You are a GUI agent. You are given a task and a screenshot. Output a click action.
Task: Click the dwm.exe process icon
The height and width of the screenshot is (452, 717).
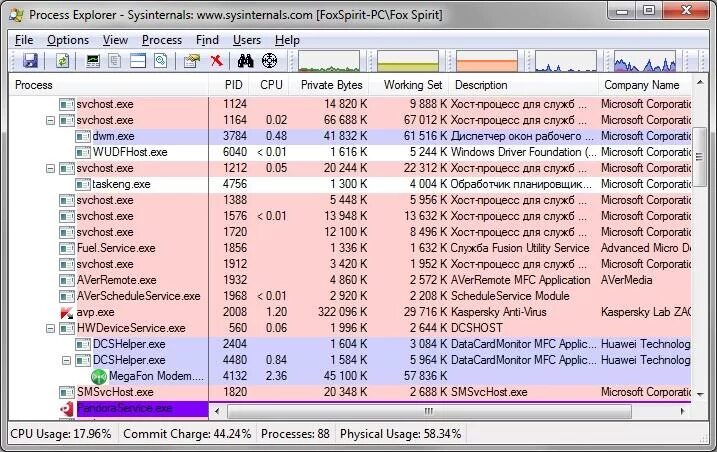83,136
